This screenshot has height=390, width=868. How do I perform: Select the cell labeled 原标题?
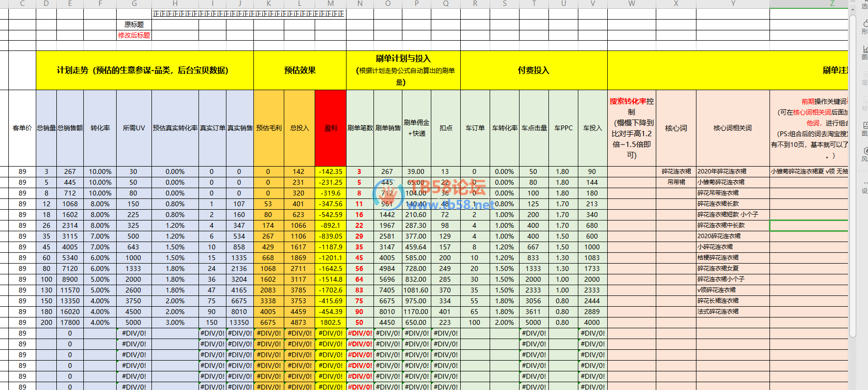[134, 24]
